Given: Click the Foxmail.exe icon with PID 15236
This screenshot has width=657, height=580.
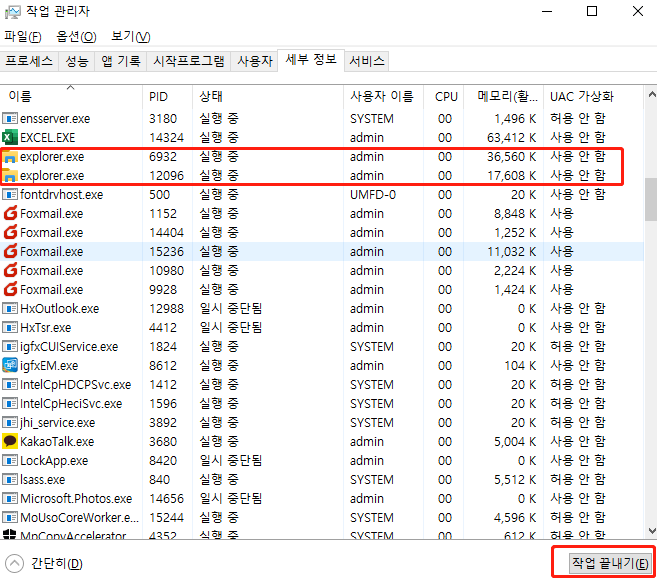Looking at the screenshot, I should point(11,252).
